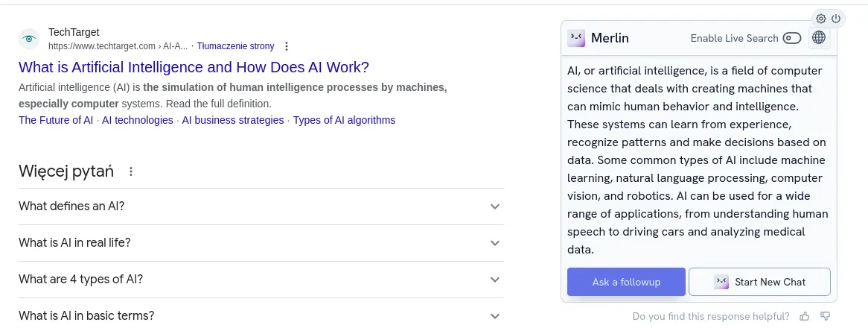Open the AI business strategies sitelink

point(233,120)
